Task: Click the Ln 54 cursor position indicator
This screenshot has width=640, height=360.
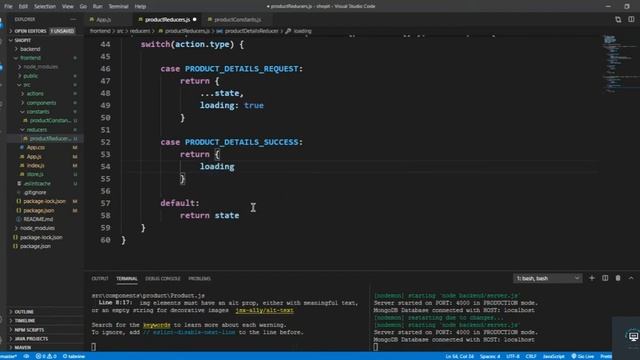Action: point(460,356)
